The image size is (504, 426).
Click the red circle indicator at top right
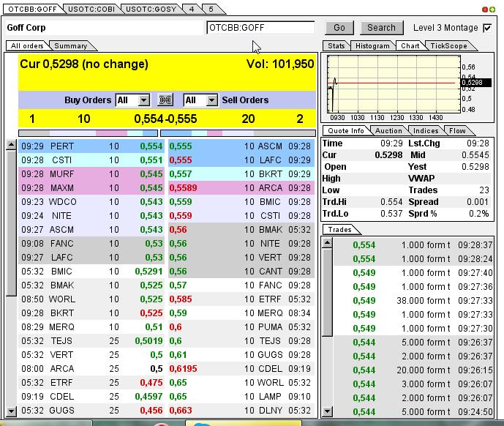pos(485,10)
